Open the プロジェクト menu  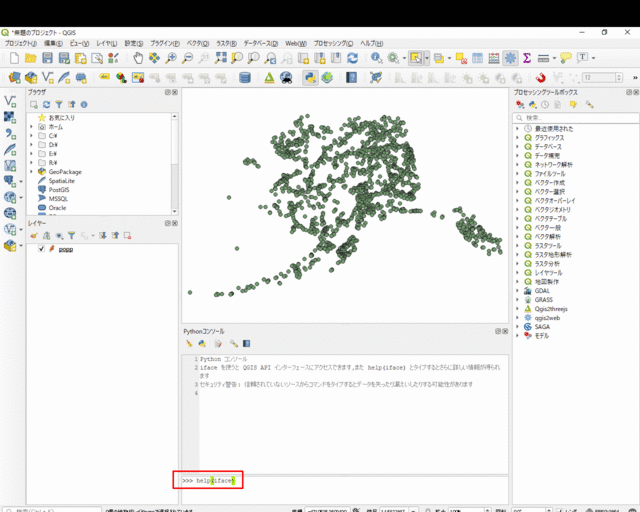pyautogui.click(x=20, y=43)
